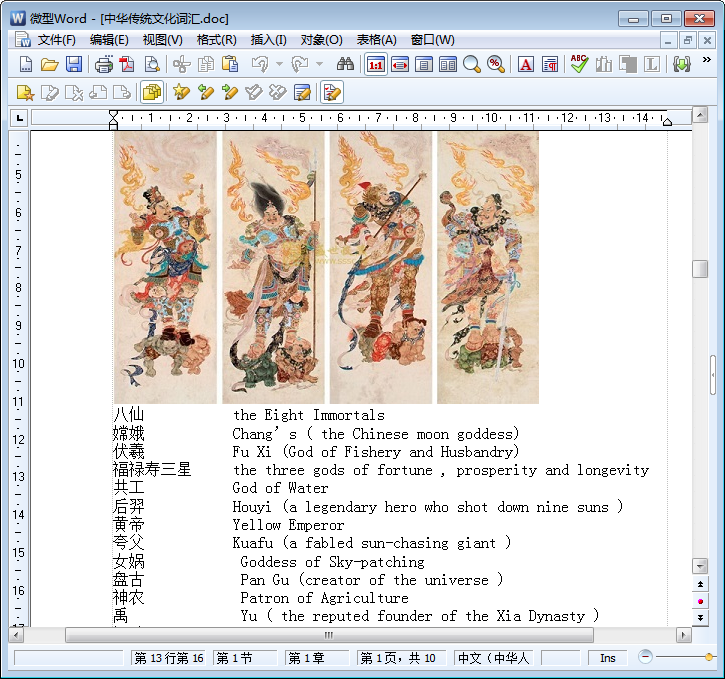Open the 视图(V) menu
Screen dimensions: 725x679
coord(163,40)
